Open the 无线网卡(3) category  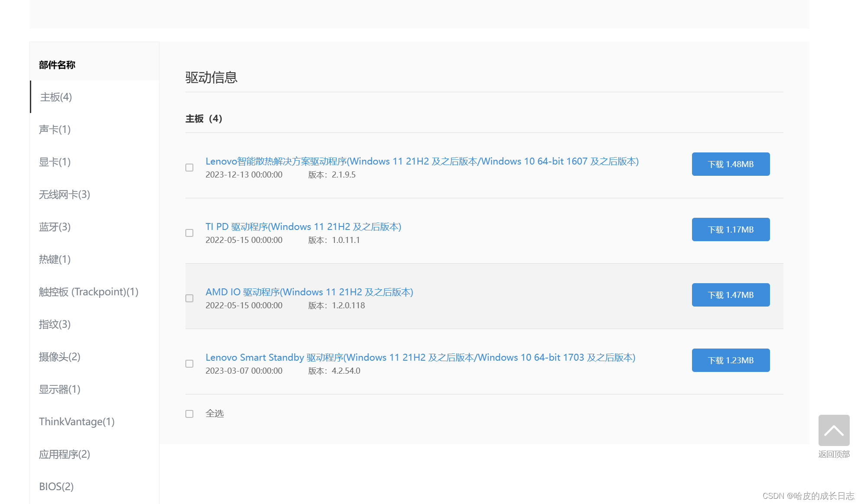point(64,194)
